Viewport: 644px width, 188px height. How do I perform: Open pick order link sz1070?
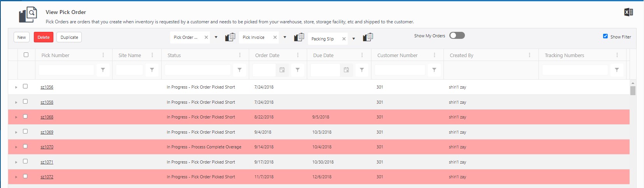[47, 147]
